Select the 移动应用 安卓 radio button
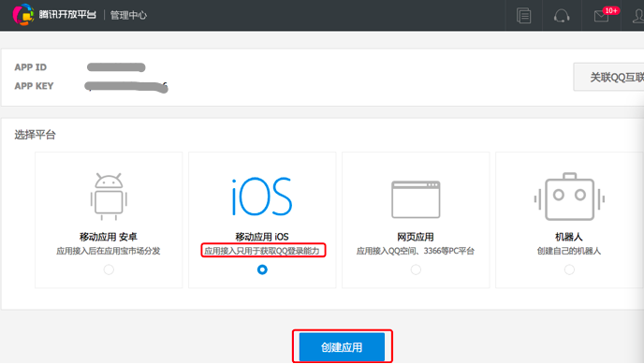Screen dimensions: 644x364 click(x=109, y=269)
